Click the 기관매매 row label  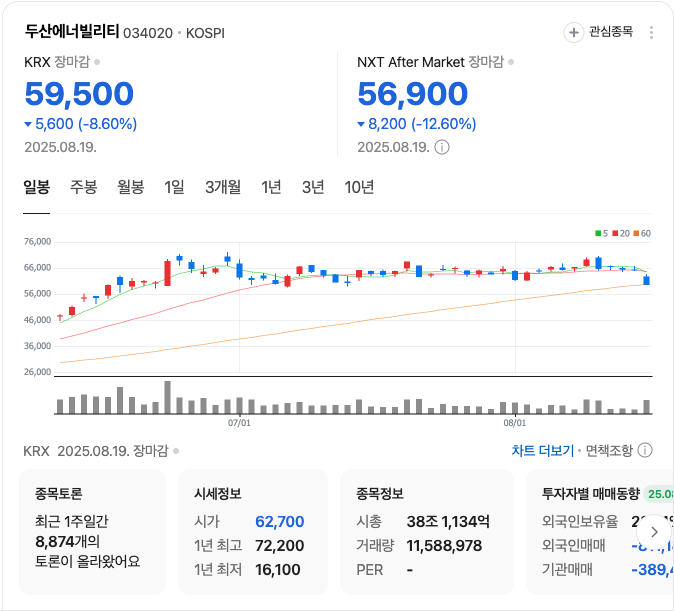coord(567,570)
